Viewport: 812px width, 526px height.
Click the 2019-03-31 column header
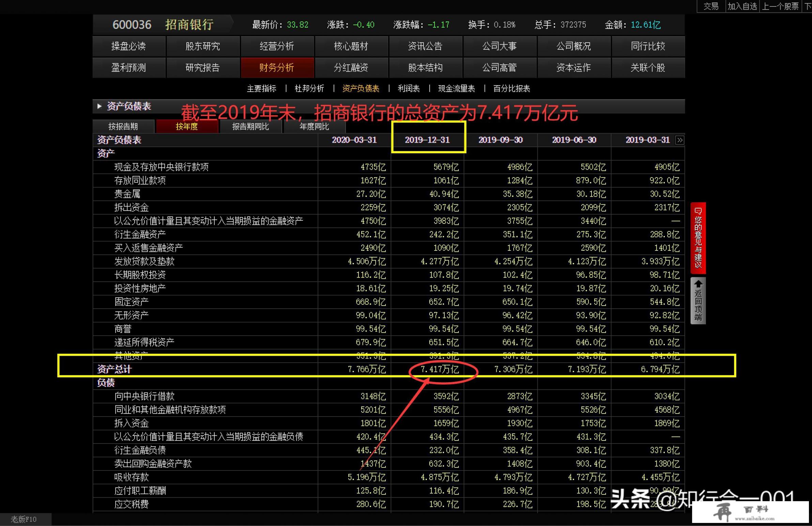647,140
